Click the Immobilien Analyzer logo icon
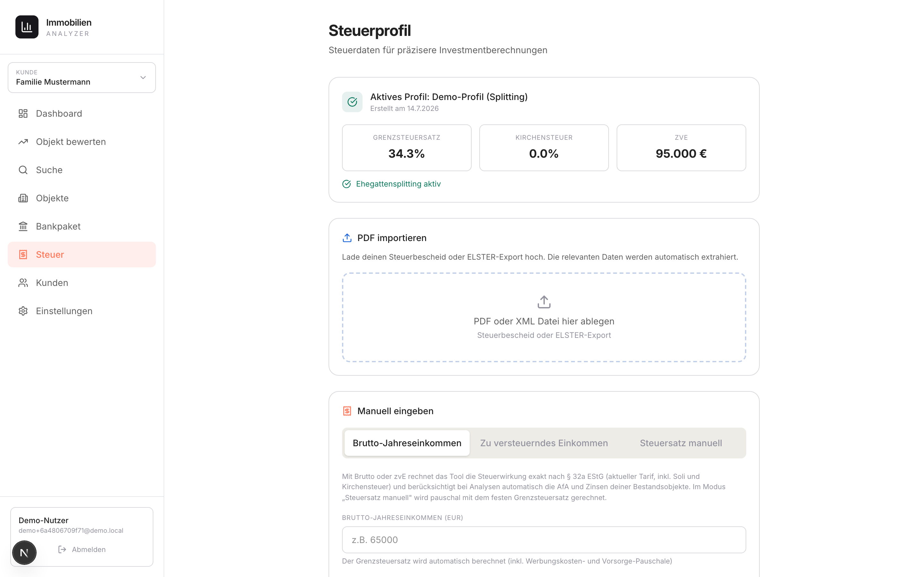Image resolution: width=924 pixels, height=577 pixels. (27, 27)
